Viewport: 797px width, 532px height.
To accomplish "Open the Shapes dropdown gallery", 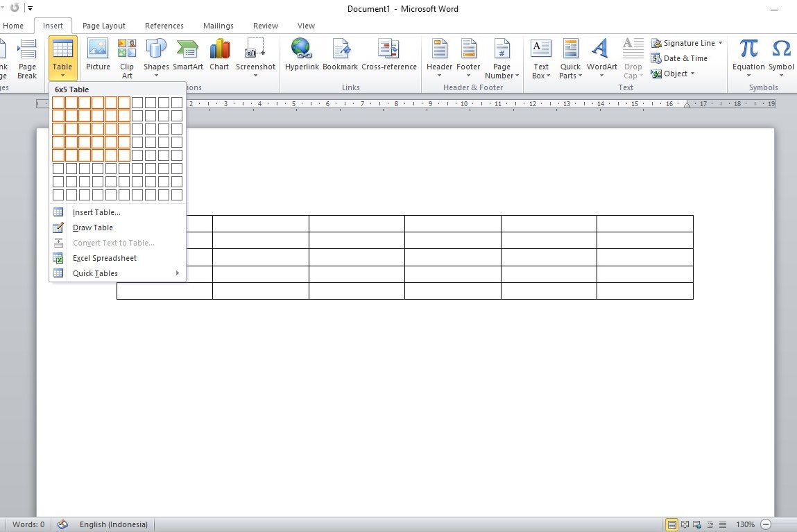I will 156,57.
